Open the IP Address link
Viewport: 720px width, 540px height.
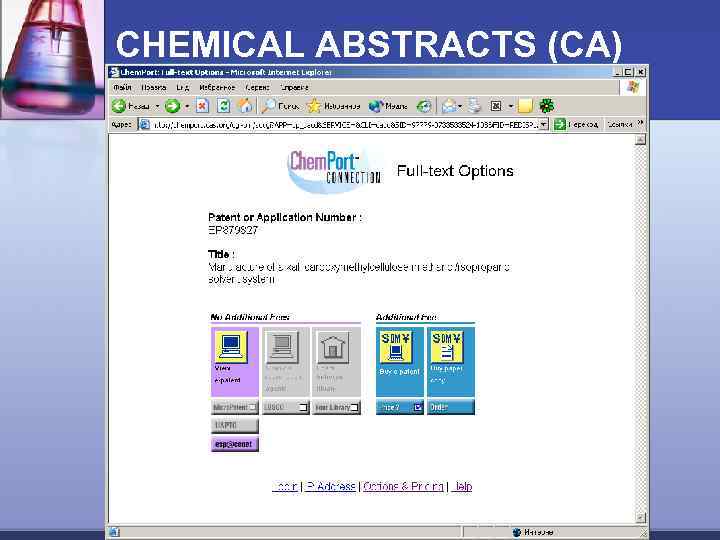coord(330,486)
